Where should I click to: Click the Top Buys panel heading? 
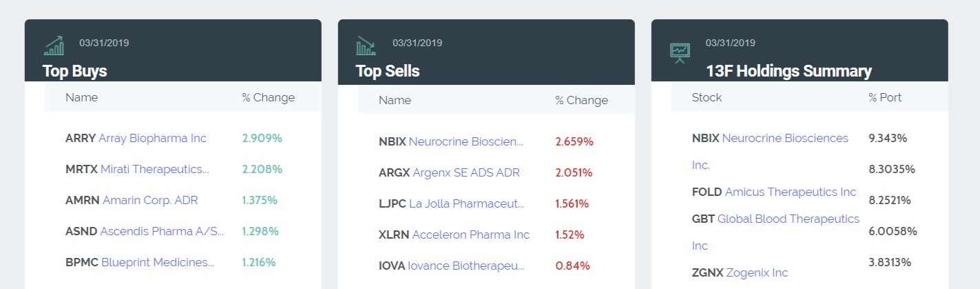coord(74,71)
